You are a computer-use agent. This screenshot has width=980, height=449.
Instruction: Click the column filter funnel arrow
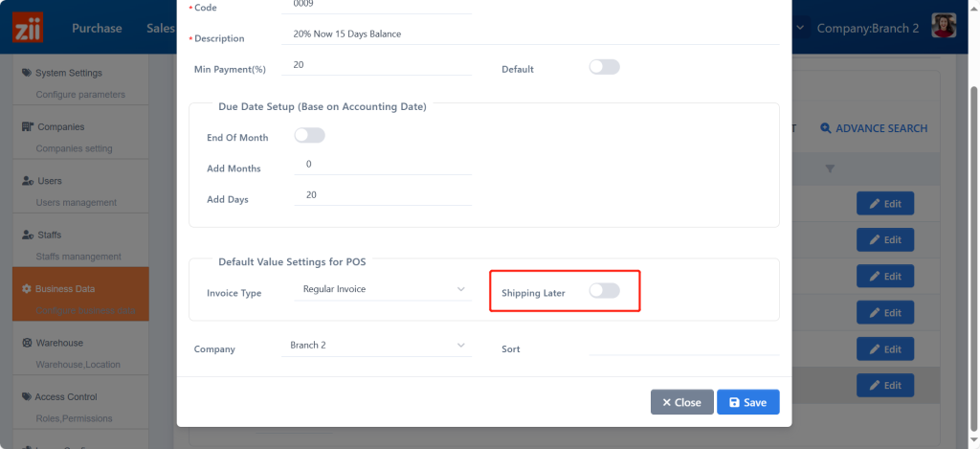click(830, 169)
